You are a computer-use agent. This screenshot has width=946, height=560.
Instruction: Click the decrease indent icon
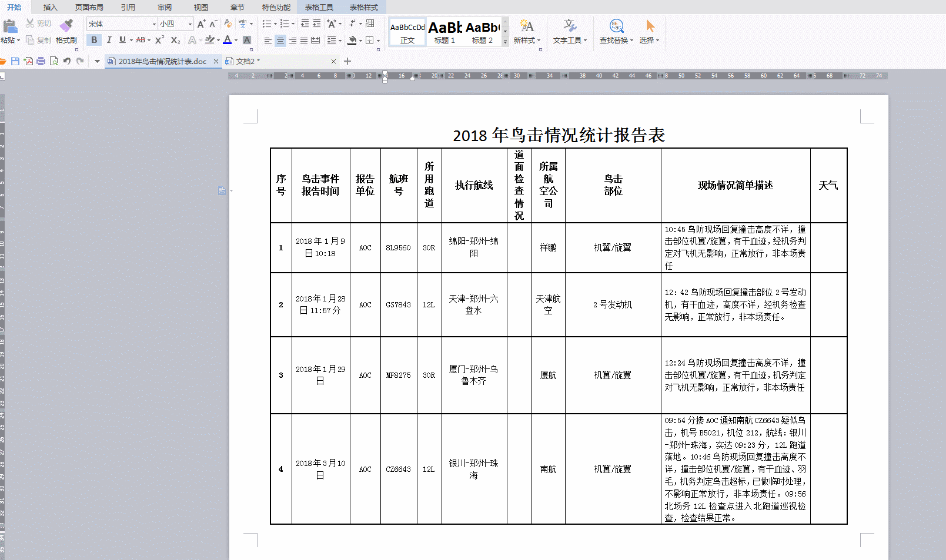305,24
